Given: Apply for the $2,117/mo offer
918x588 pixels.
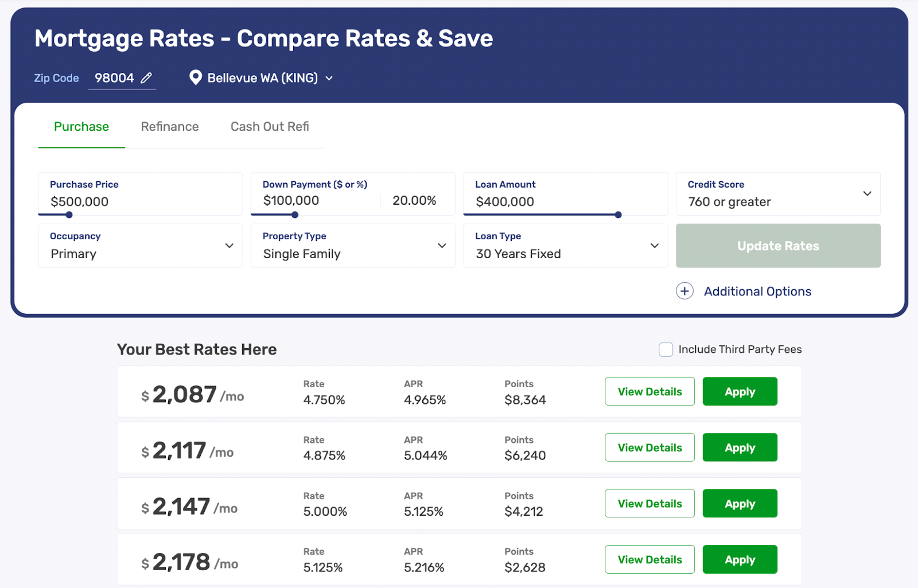Looking at the screenshot, I should pos(740,448).
